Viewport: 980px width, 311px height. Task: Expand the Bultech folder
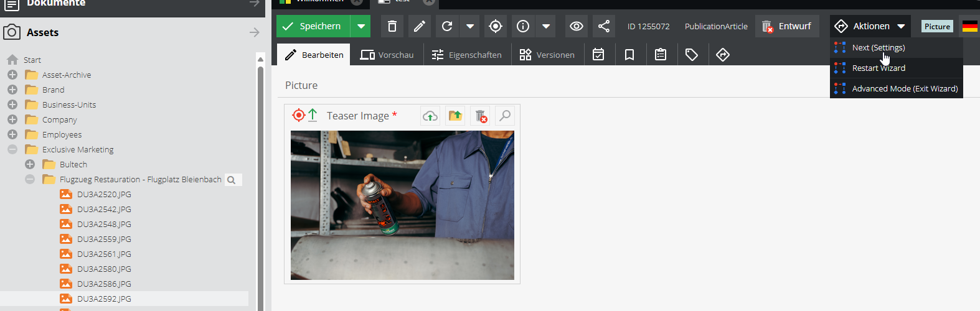point(30,164)
